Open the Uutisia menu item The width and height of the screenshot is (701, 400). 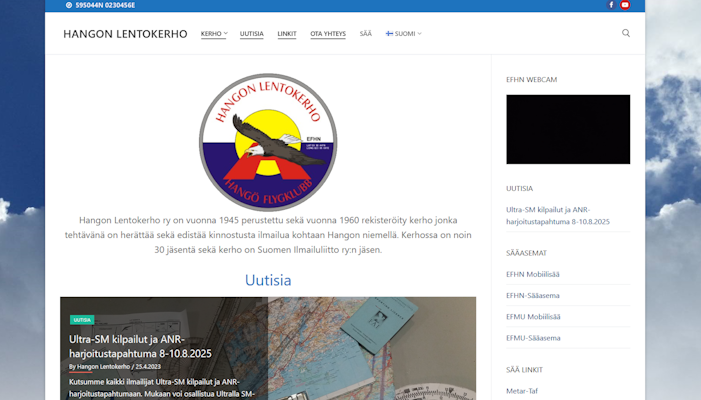pyautogui.click(x=252, y=34)
